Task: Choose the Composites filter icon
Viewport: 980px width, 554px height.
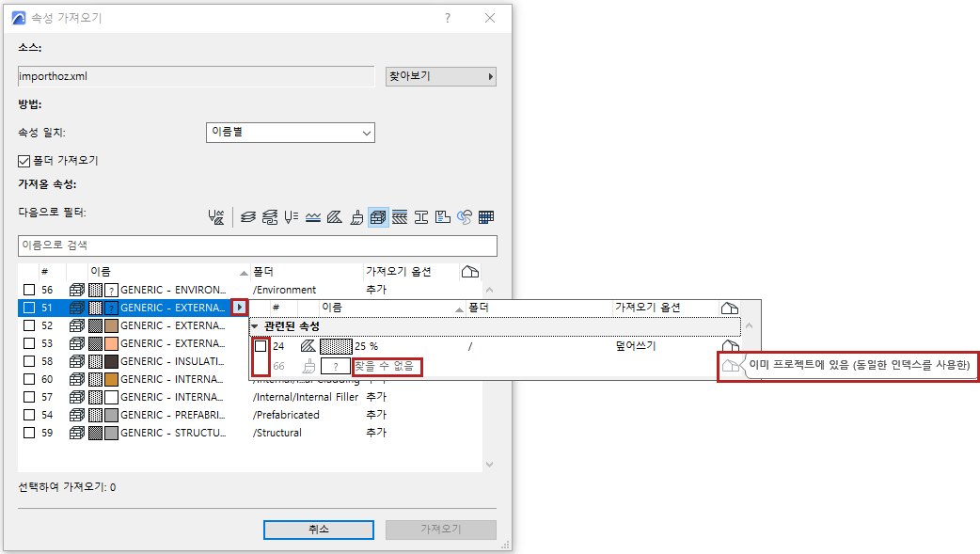Action: point(398,217)
